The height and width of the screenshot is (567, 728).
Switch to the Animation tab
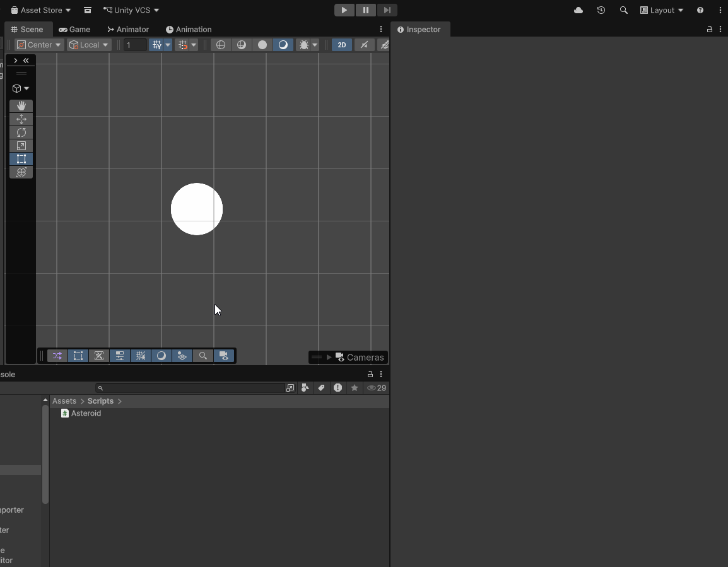click(189, 29)
